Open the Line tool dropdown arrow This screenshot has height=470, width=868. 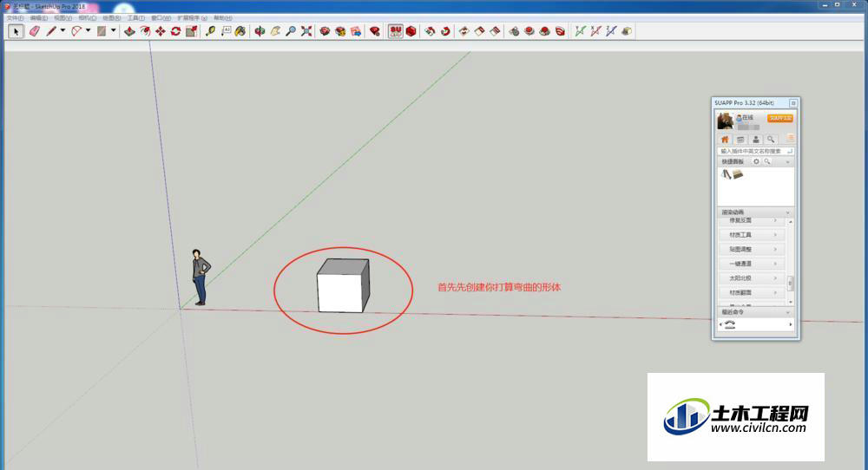pos(62,31)
